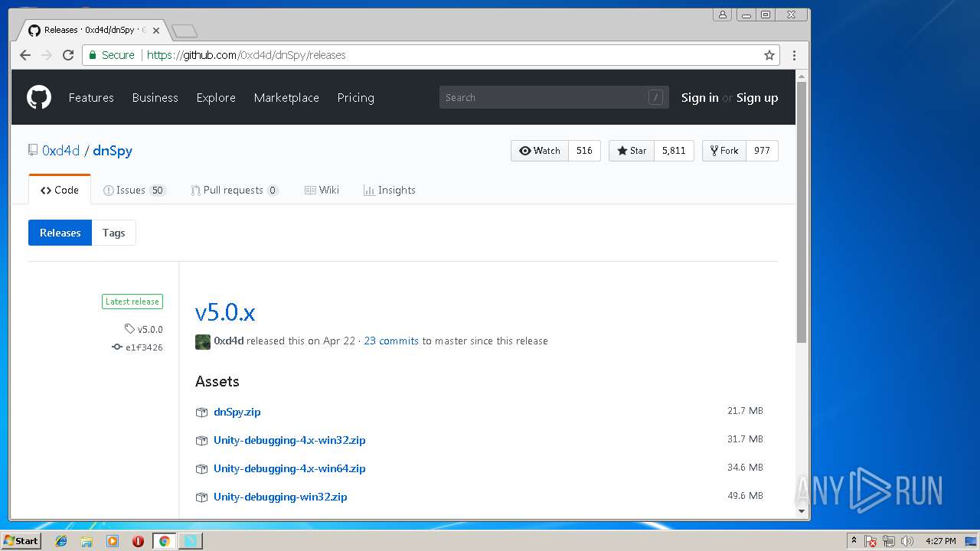Click the browser forward arrow
The height and width of the screenshot is (551, 980).
click(47, 55)
